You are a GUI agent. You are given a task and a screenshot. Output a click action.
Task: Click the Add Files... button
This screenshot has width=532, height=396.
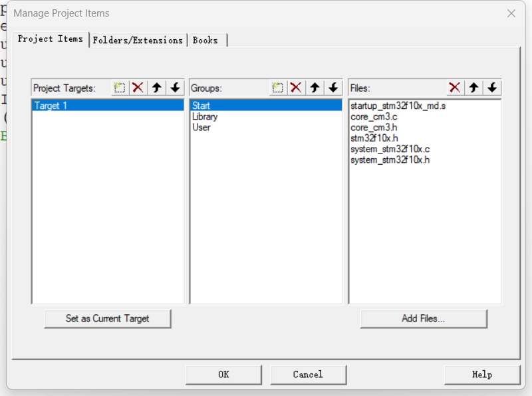pyautogui.click(x=424, y=319)
